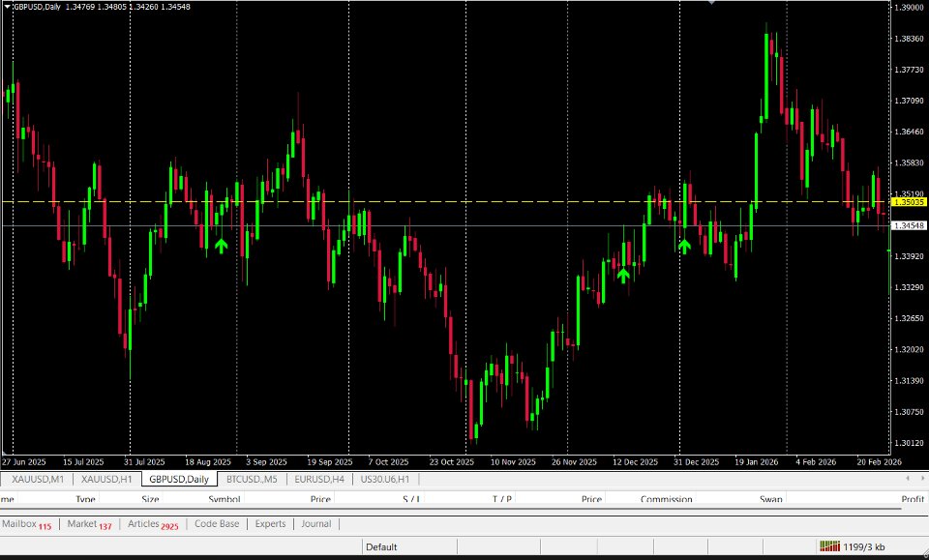This screenshot has width=929, height=560.
Task: Open the Journal terminal tab
Action: pyautogui.click(x=315, y=524)
